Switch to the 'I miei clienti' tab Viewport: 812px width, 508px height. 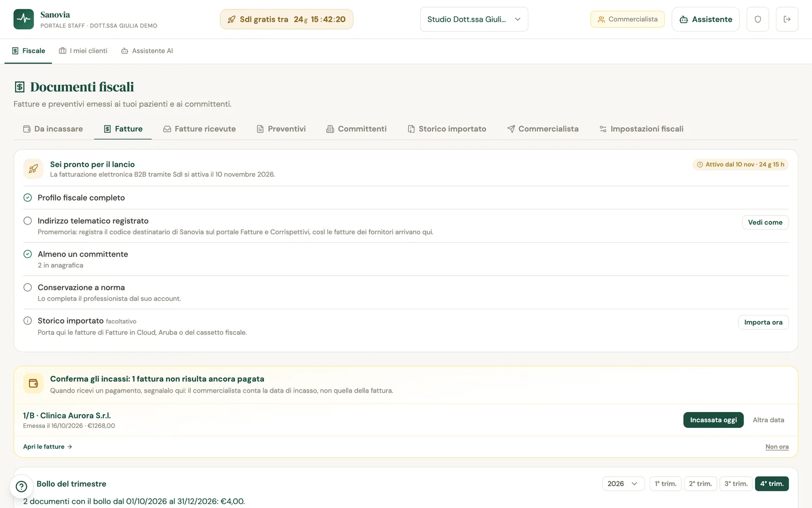[83, 51]
